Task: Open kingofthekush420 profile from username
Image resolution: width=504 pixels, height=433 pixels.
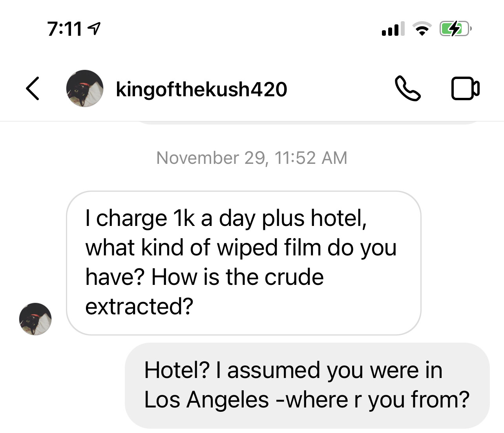Action: 201,89
